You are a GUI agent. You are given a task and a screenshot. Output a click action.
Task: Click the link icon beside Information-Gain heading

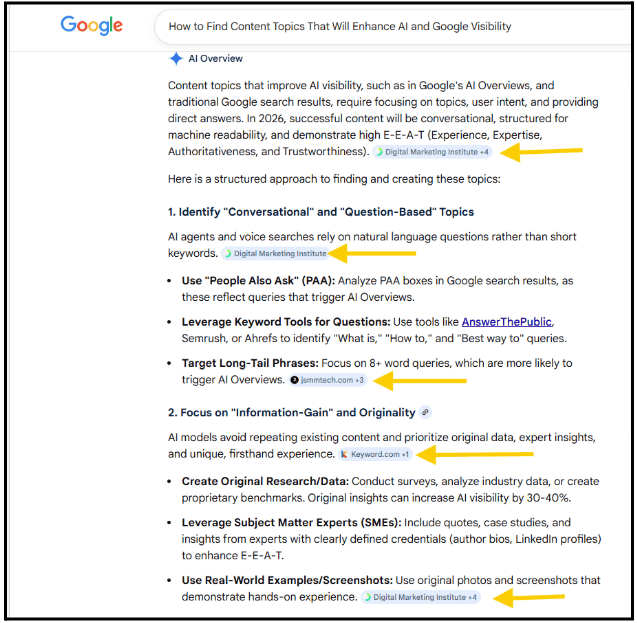pyautogui.click(x=425, y=413)
